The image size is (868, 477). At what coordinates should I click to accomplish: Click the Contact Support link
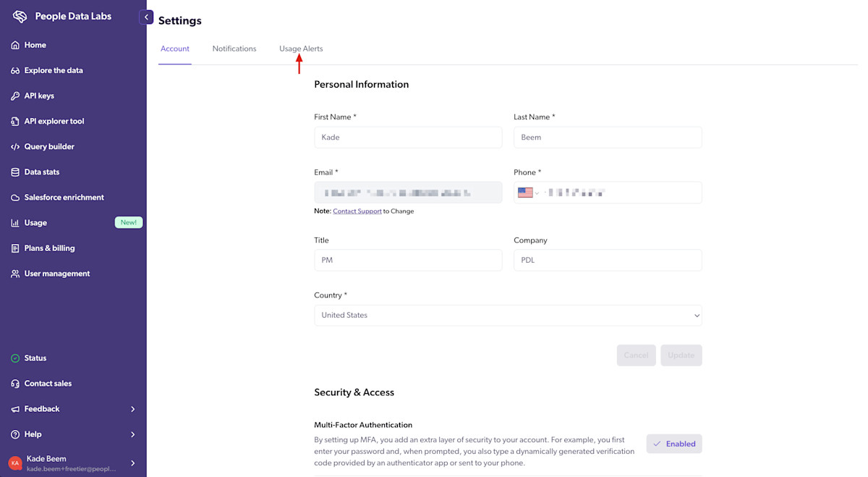(x=357, y=211)
